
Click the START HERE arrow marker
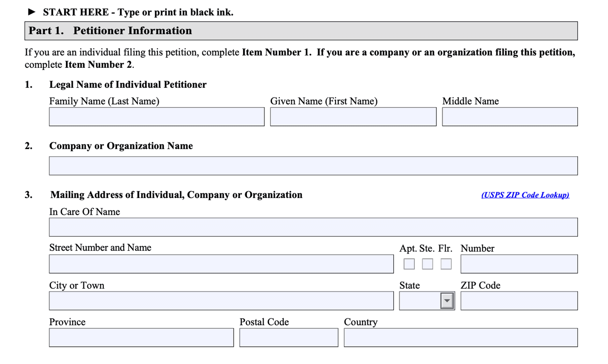tap(32, 12)
